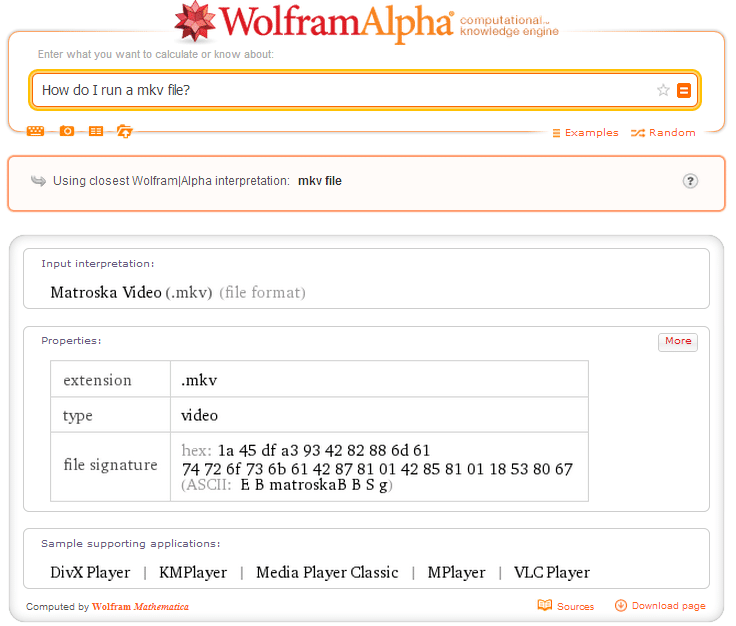This screenshot has height=626, width=736.
Task: Click the 'video' type value cell
Action: pos(379,415)
